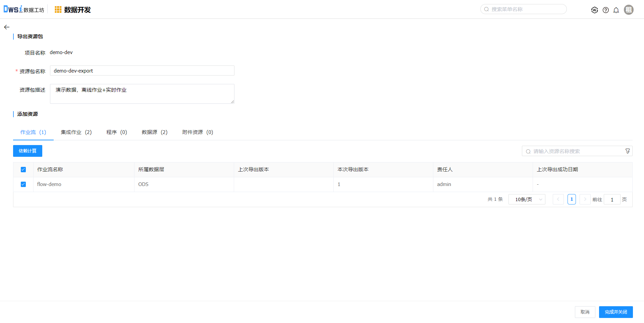Open the 10条/页 page size dropdown
The height and width of the screenshot is (323, 644).
527,199
